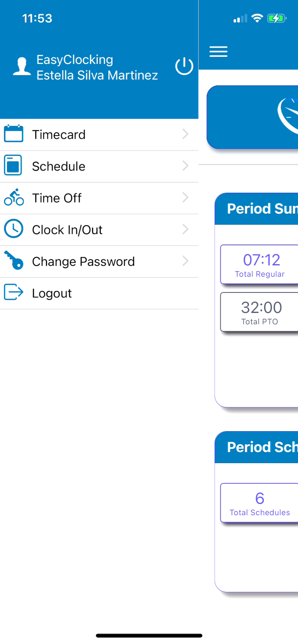Expand Schedule via its chevron arrow
This screenshot has height=644, width=298.
point(185,166)
